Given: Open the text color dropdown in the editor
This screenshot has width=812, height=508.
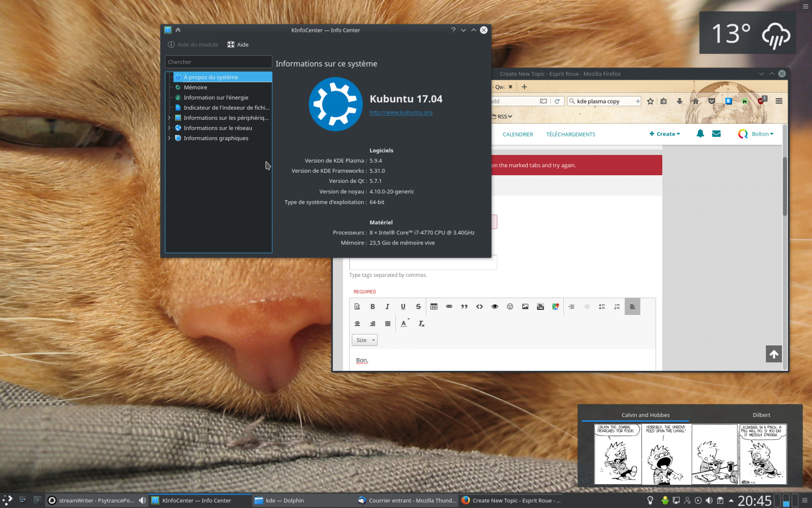Looking at the screenshot, I should (x=404, y=324).
